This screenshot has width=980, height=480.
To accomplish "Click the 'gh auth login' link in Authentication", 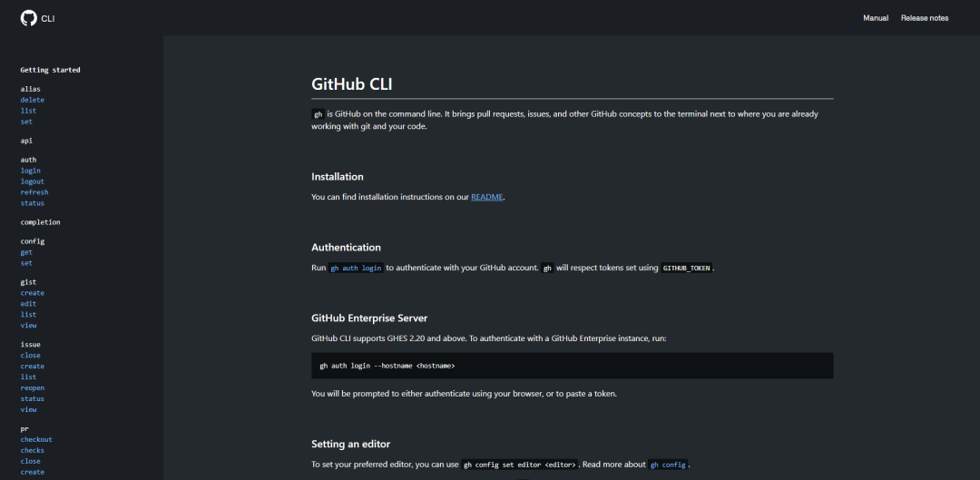I will click(x=356, y=269).
